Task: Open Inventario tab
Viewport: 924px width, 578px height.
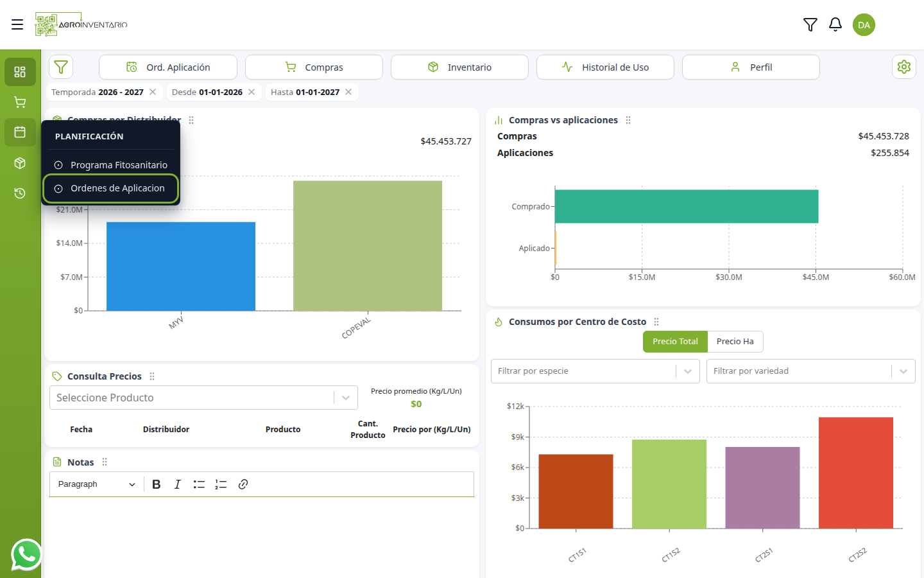Action: click(x=459, y=67)
